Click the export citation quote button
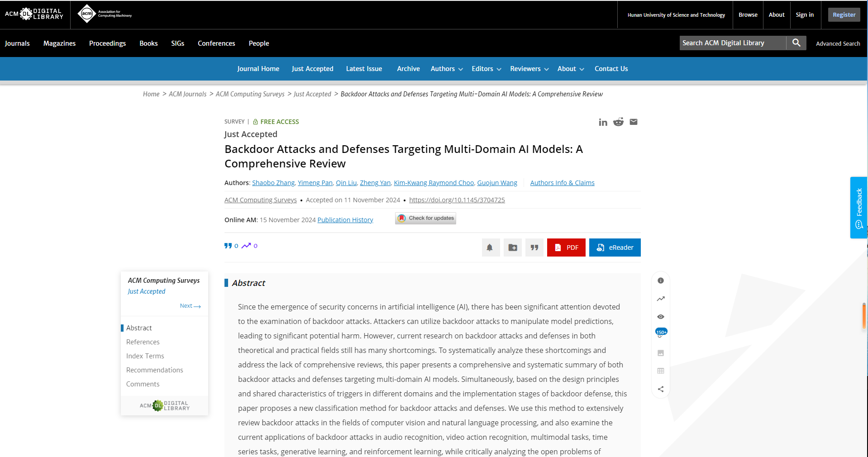This screenshot has height=457, width=868. pos(534,248)
